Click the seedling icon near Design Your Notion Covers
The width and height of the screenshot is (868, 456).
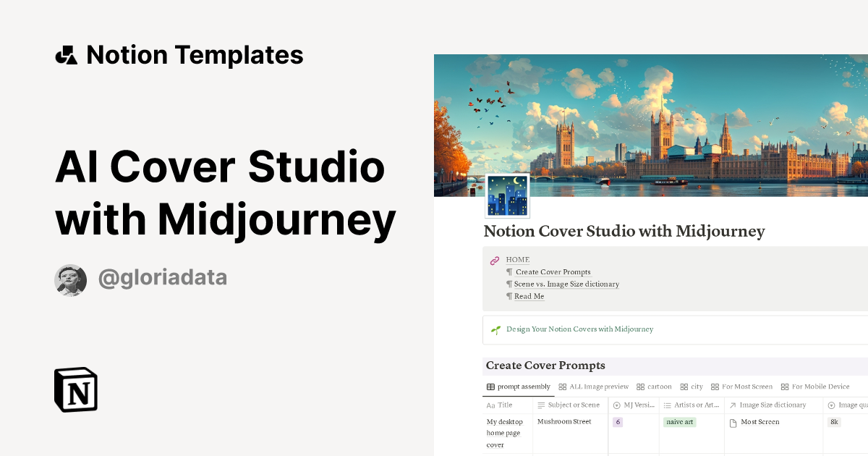(495, 329)
